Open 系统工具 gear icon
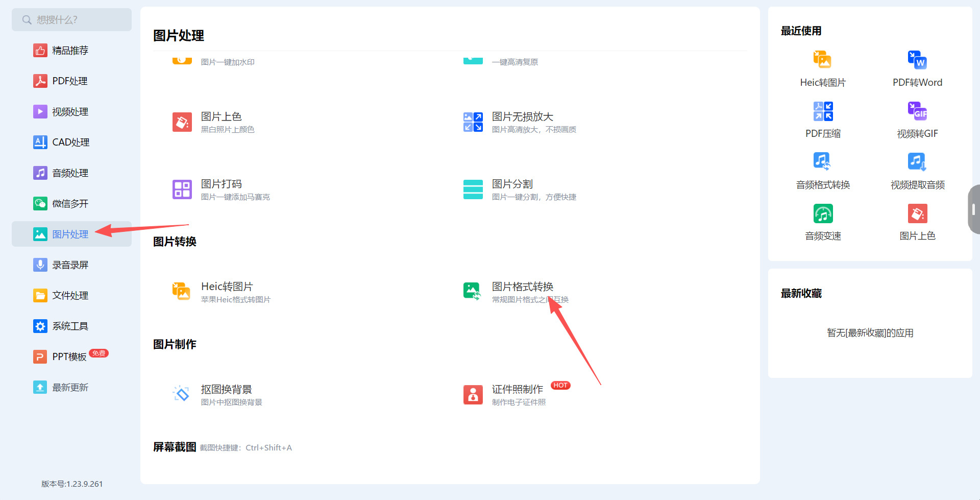 (x=40, y=326)
